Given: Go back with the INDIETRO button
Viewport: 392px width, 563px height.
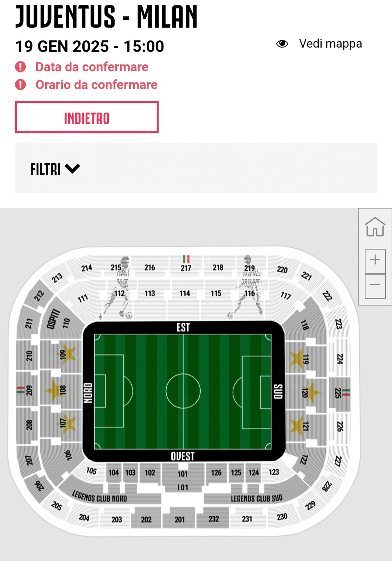Looking at the screenshot, I should [x=87, y=117].
